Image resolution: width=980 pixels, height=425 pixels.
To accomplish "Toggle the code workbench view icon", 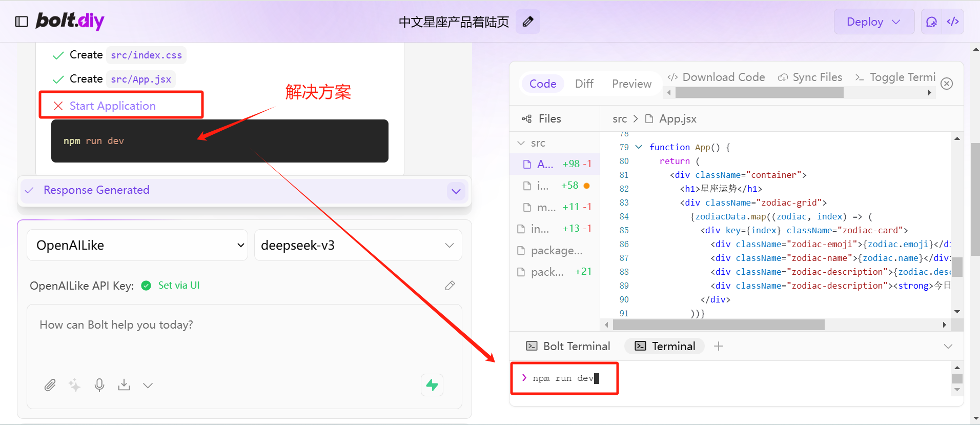I will click(x=953, y=22).
